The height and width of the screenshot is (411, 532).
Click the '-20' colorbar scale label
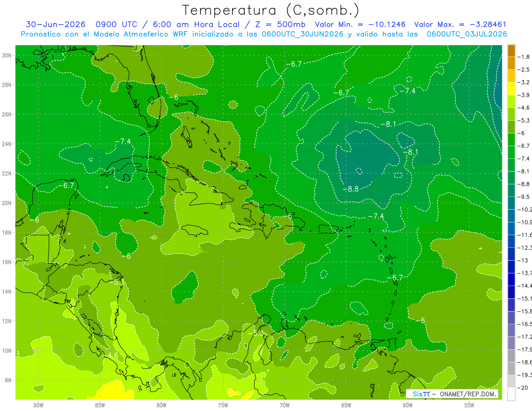click(x=523, y=388)
